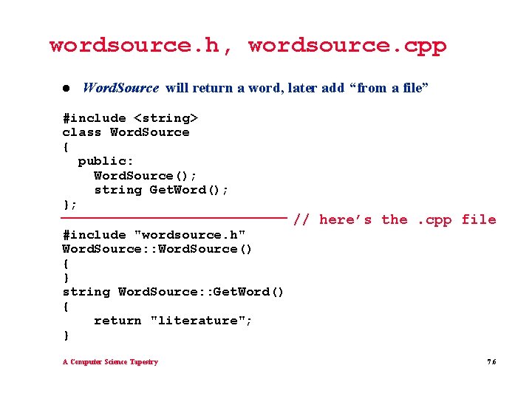532x399 pixels.
Task: Click the class closing "};" line
Action: [x=70, y=205]
